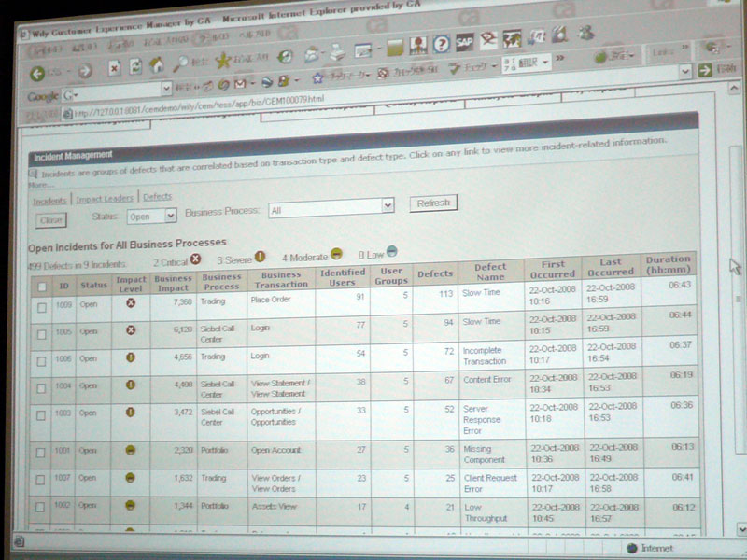Open the Business Process dropdown showing All
Image resolution: width=747 pixels, height=560 pixels.
pyautogui.click(x=331, y=208)
